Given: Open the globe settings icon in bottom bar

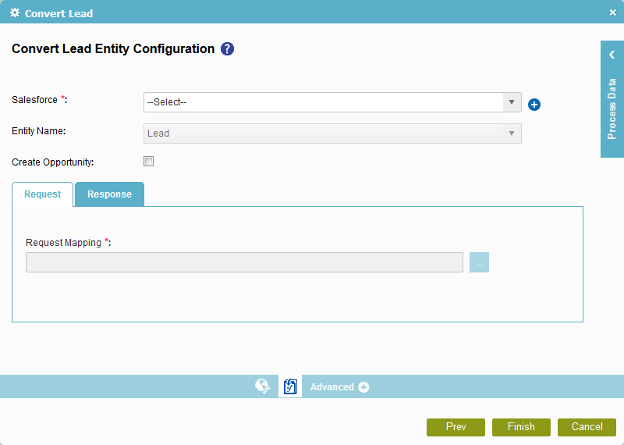Looking at the screenshot, I should coord(263,386).
